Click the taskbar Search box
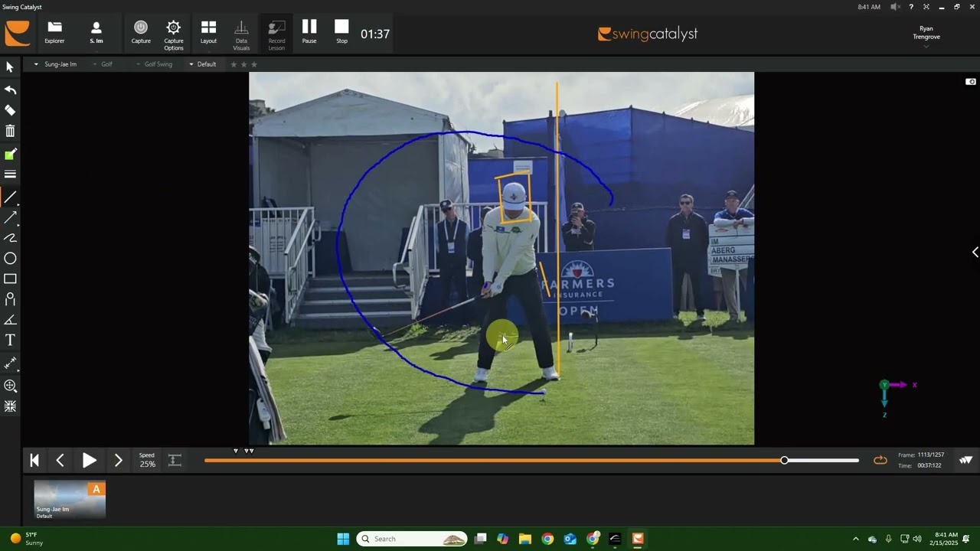This screenshot has height=551, width=980. click(412, 539)
